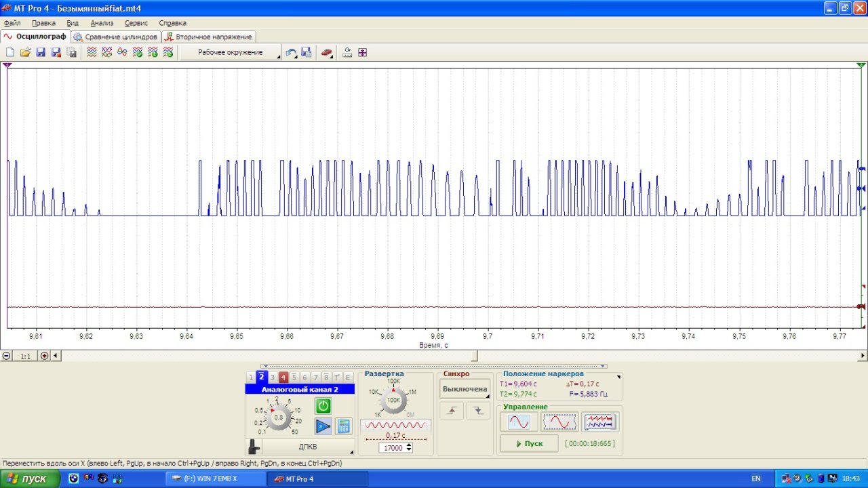This screenshot has width=868, height=488.
Task: Select analog channel 4 tab button
Action: point(283,378)
